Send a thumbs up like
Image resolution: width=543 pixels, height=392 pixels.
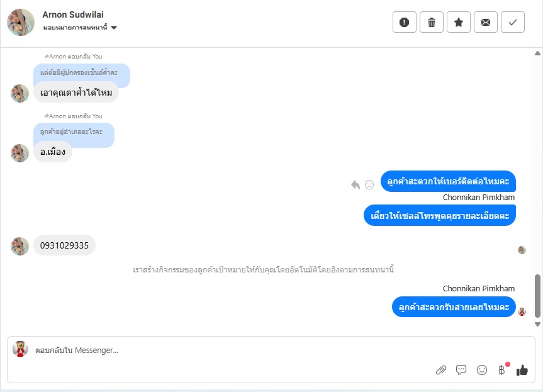522,370
